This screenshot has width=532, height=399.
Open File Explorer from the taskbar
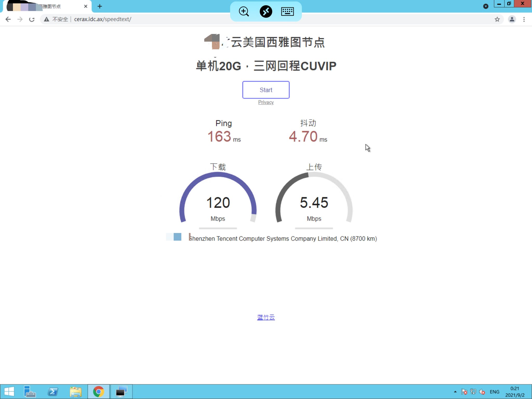tap(76, 391)
